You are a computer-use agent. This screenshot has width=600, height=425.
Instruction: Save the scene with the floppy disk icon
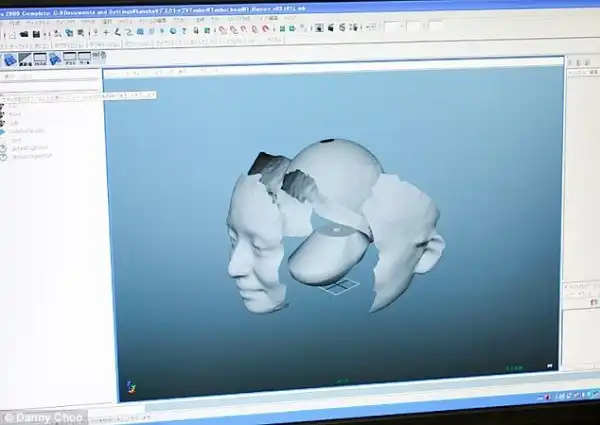35,34
